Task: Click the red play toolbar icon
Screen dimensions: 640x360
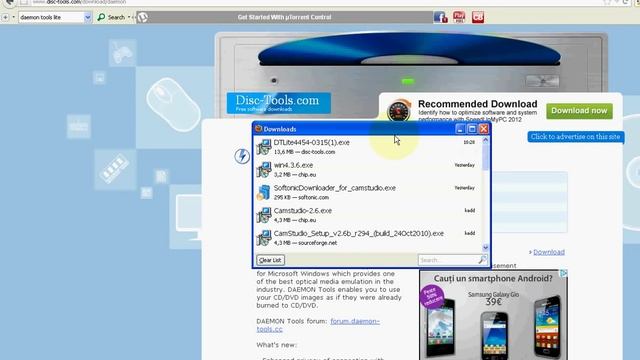Action: click(459, 17)
